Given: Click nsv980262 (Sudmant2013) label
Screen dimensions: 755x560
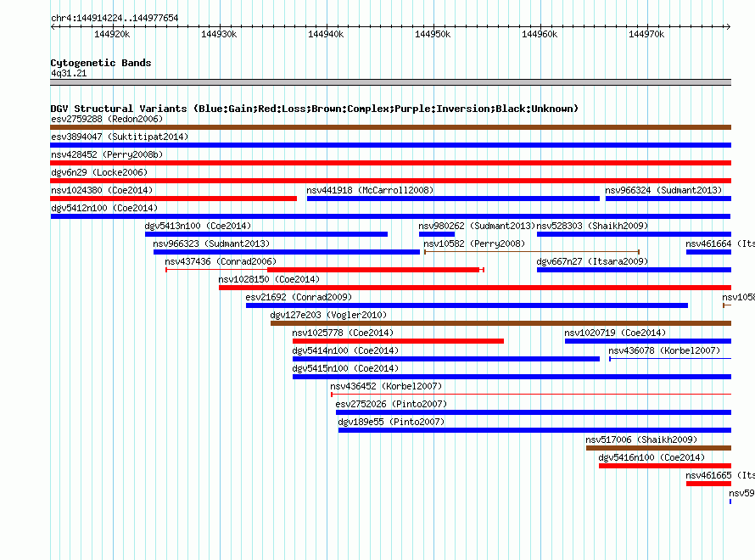Looking at the screenshot, I should pyautogui.click(x=477, y=226).
